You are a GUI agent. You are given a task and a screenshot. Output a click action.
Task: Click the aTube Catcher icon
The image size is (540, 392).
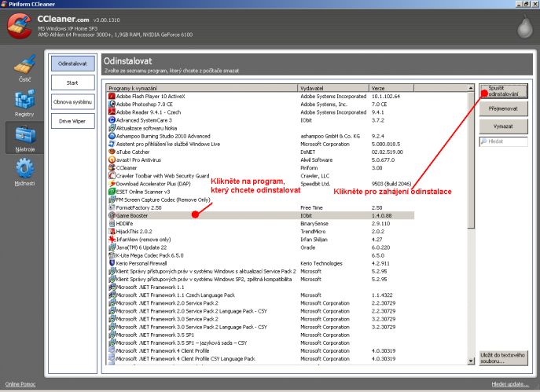(x=112, y=152)
